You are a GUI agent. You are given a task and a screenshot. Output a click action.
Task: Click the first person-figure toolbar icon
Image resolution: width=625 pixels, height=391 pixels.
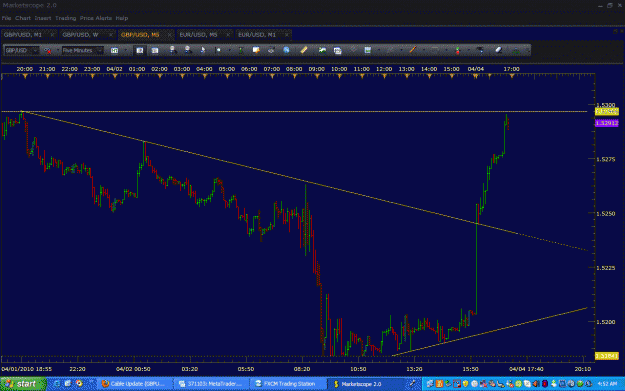172,51
